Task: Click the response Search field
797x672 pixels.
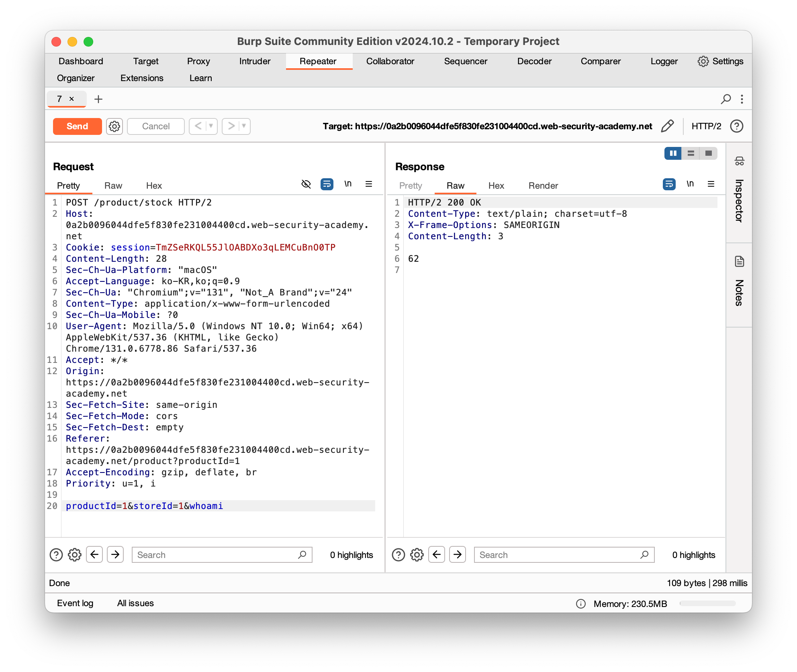Action: point(564,555)
